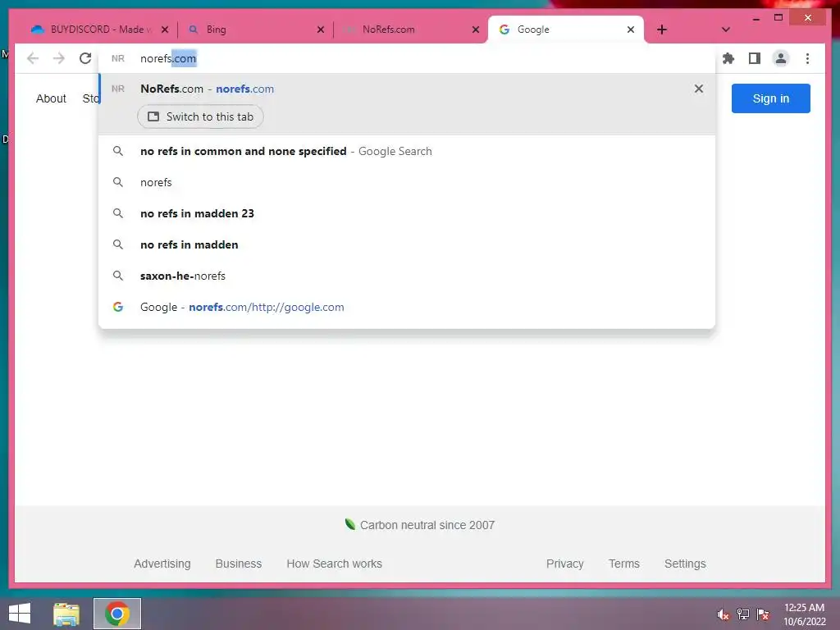
Task: Remove the NoRefs.com suggestion with X
Action: [x=699, y=89]
